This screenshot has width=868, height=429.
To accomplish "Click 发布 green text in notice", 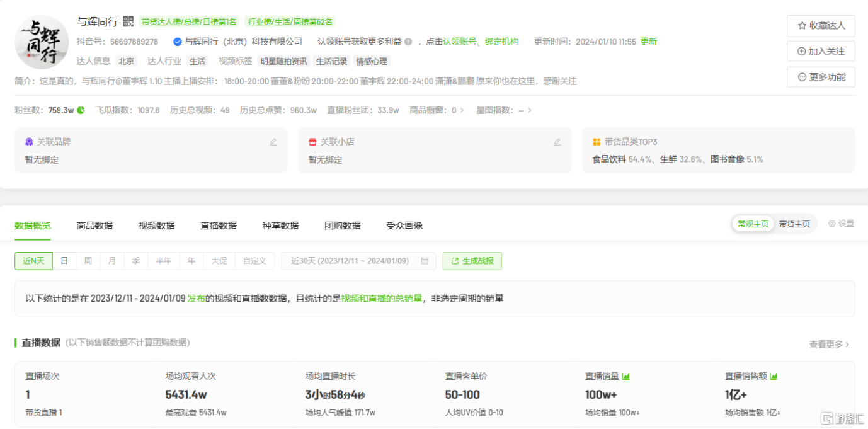I will click(x=196, y=299).
